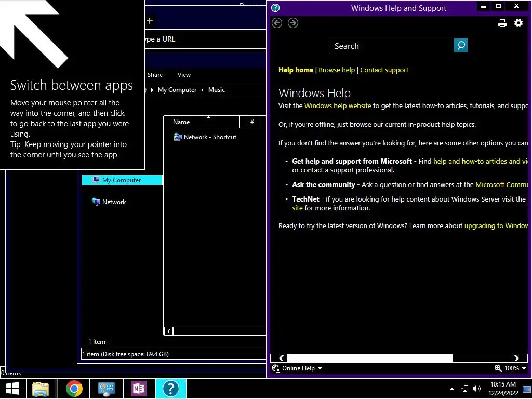The image size is (532, 399).
Task: Click the disk free space status text
Action: tap(126, 354)
